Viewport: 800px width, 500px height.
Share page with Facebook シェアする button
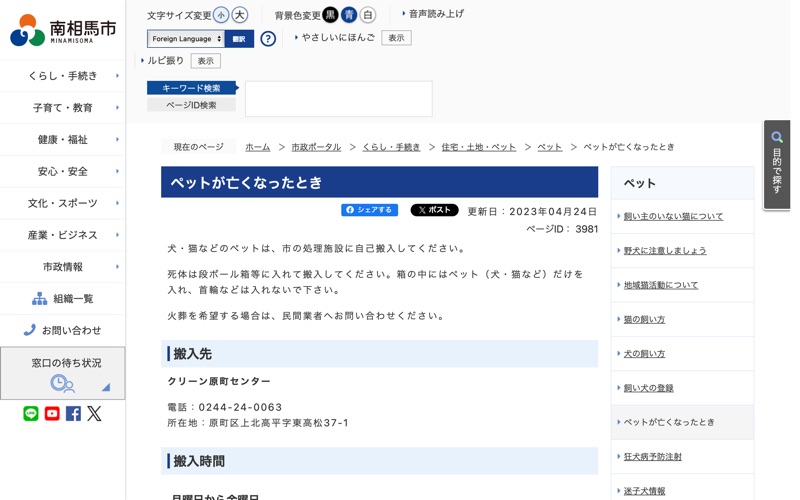point(369,210)
